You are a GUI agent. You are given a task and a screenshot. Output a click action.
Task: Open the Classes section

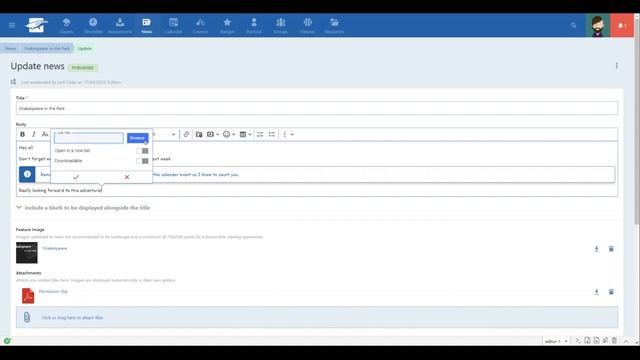point(66,25)
